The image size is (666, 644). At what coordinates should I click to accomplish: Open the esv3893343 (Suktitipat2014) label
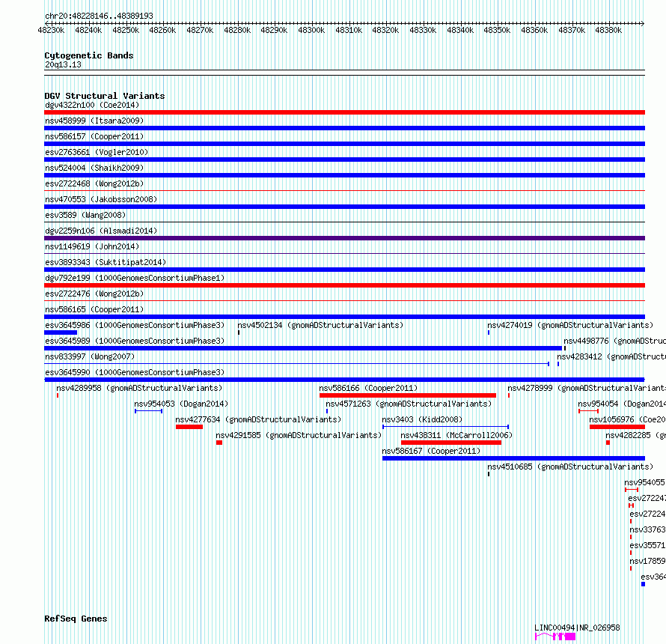point(106,262)
